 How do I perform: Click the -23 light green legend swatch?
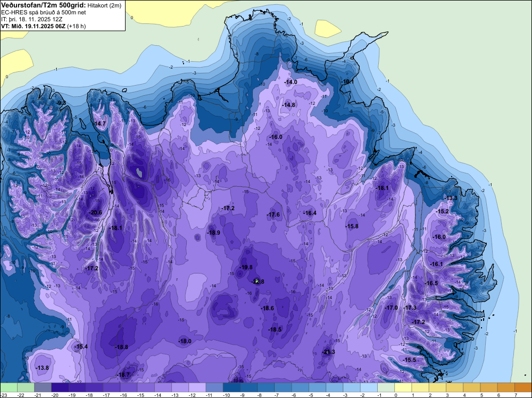click(9, 387)
